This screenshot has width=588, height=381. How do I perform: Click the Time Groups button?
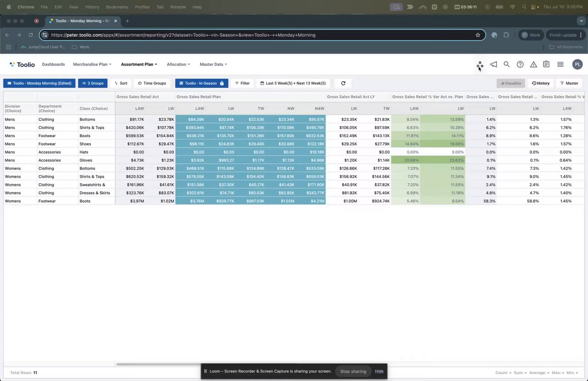[152, 83]
